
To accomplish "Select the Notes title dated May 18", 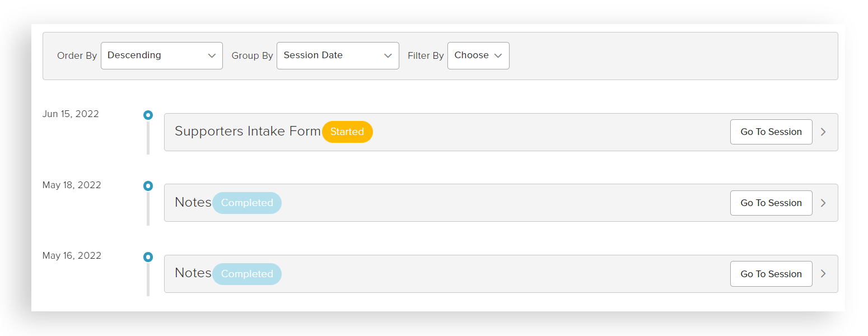I will pos(193,202).
